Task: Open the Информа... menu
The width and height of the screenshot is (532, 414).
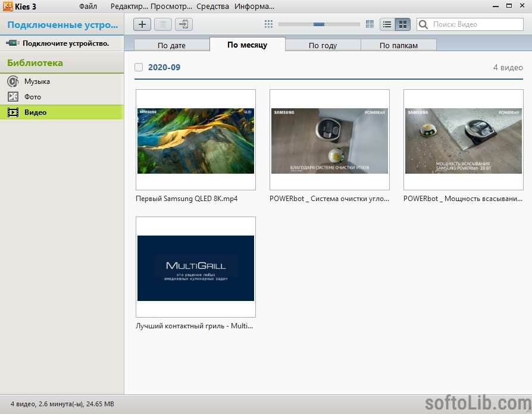Action: coord(254,7)
